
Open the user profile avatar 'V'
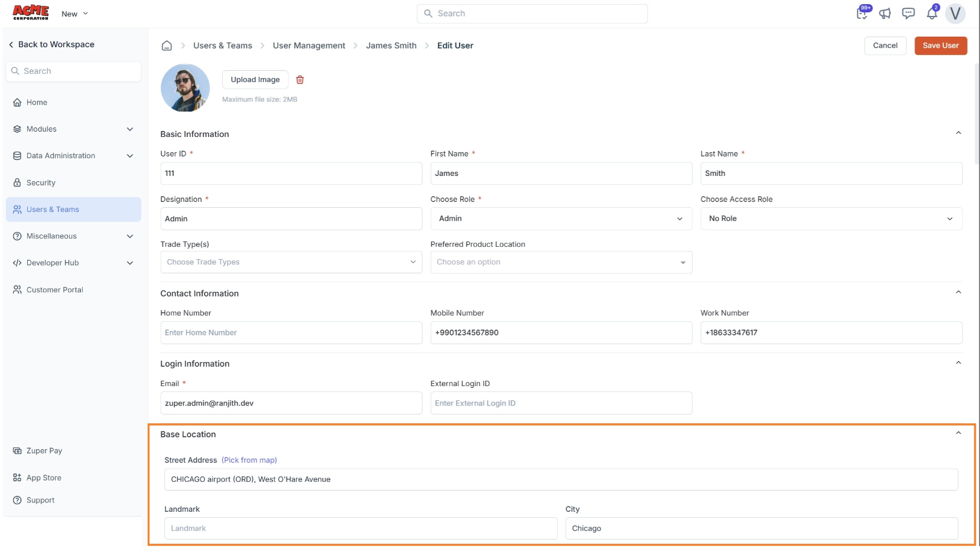click(x=955, y=14)
